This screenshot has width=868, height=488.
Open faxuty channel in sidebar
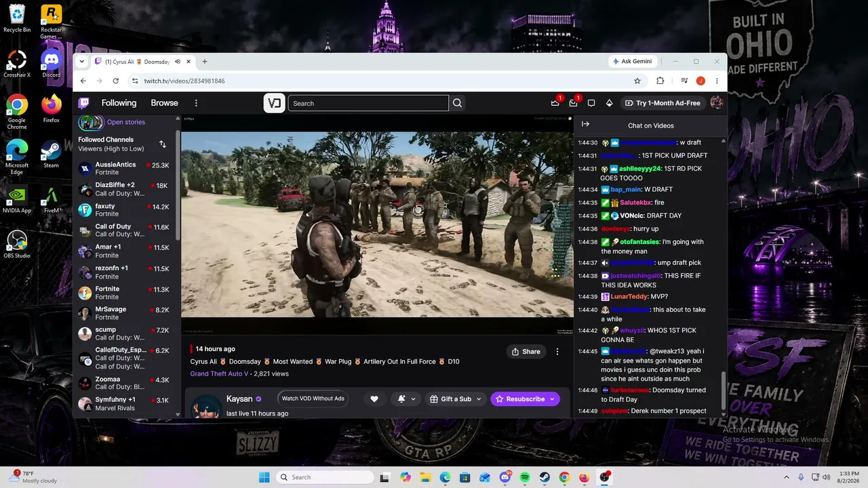pos(124,209)
